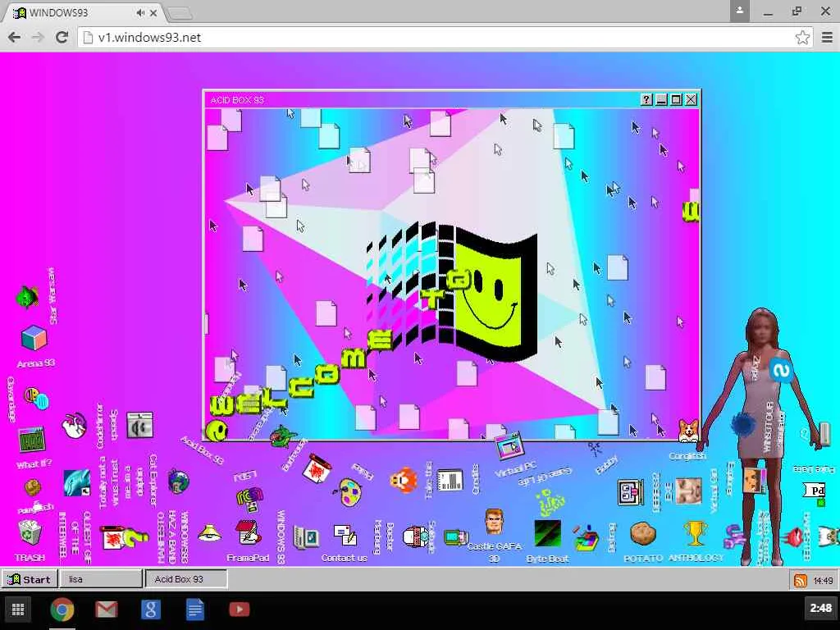Open the Speech speaker icon
This screenshot has width=840, height=630.
139,426
